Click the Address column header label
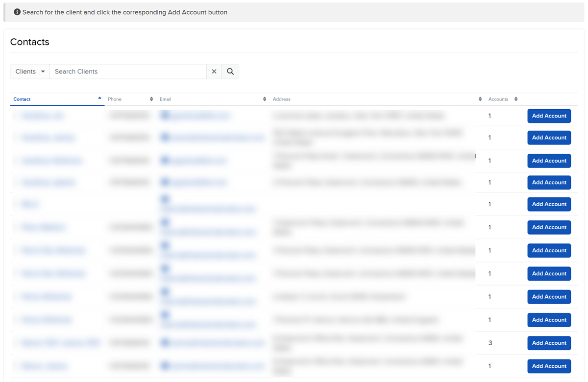Image resolution: width=588 pixels, height=382 pixels. click(282, 99)
